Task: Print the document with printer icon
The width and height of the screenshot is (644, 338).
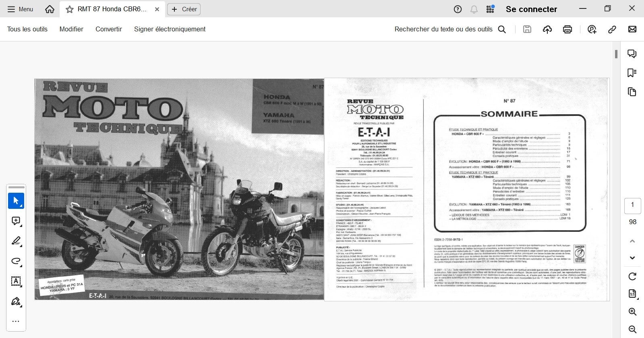Action: pos(567,29)
